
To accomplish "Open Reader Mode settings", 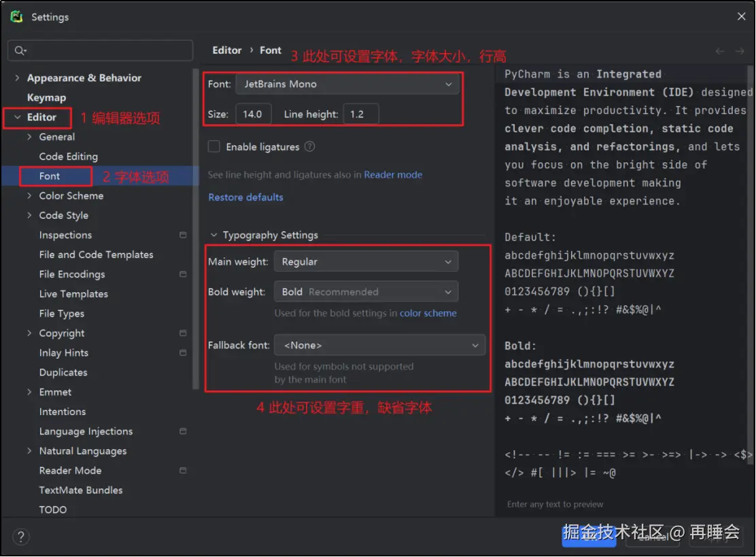I will tap(71, 470).
